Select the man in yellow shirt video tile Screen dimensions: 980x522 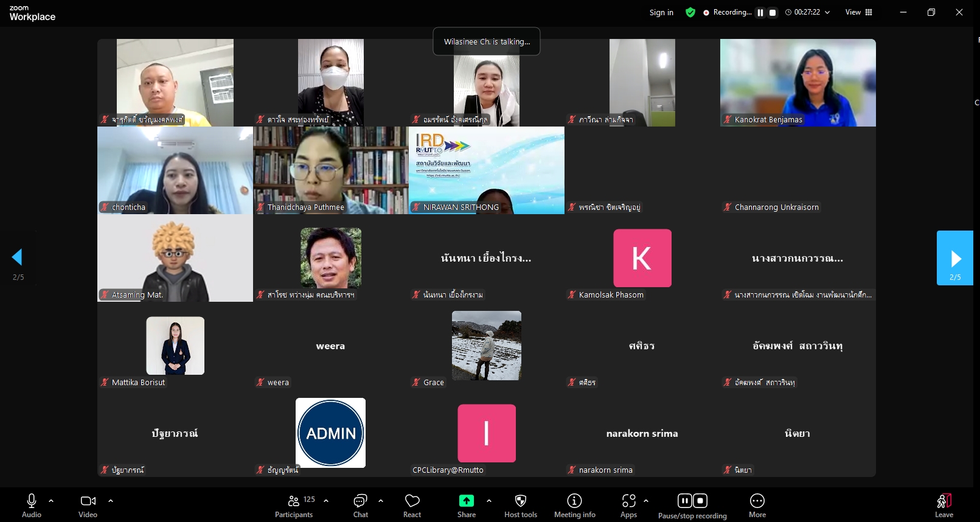coord(175,83)
